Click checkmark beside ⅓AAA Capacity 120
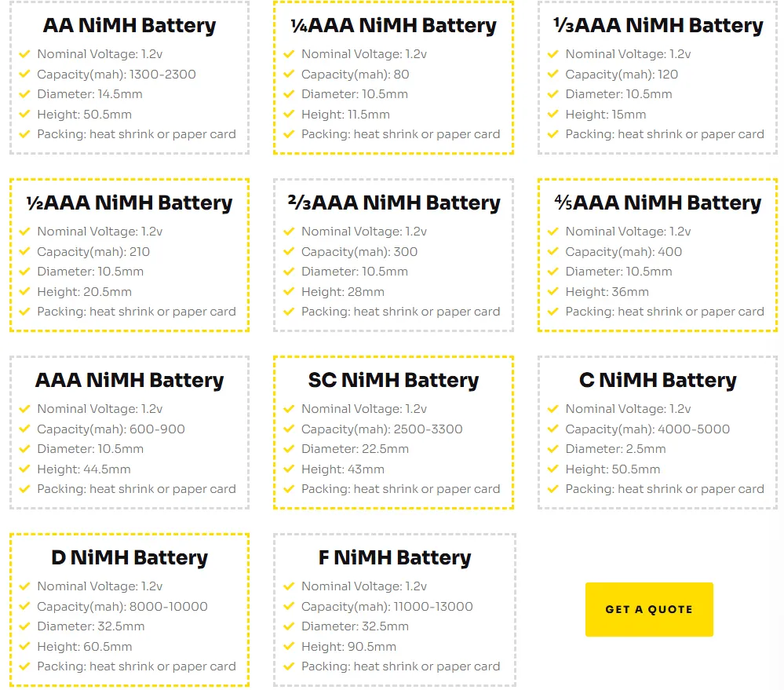Screen dimensions: 784x690 click(x=553, y=75)
